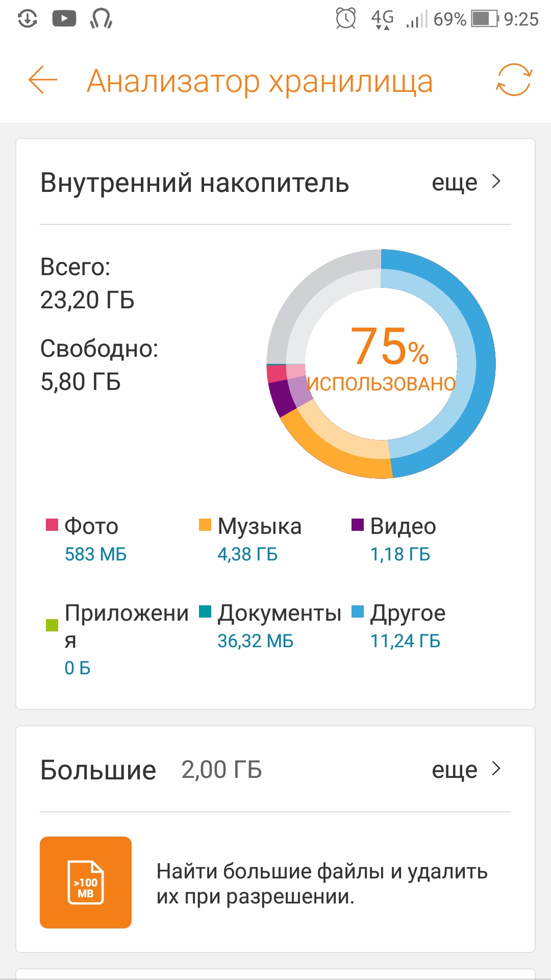Open еще link beside Большие 2,00 ГБ
551x980 pixels.
click(x=455, y=770)
